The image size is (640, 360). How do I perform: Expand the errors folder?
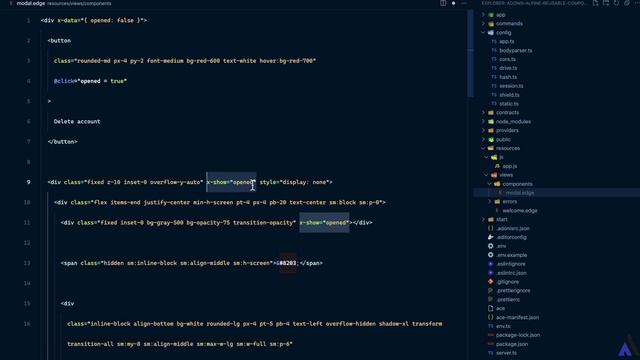click(509, 202)
